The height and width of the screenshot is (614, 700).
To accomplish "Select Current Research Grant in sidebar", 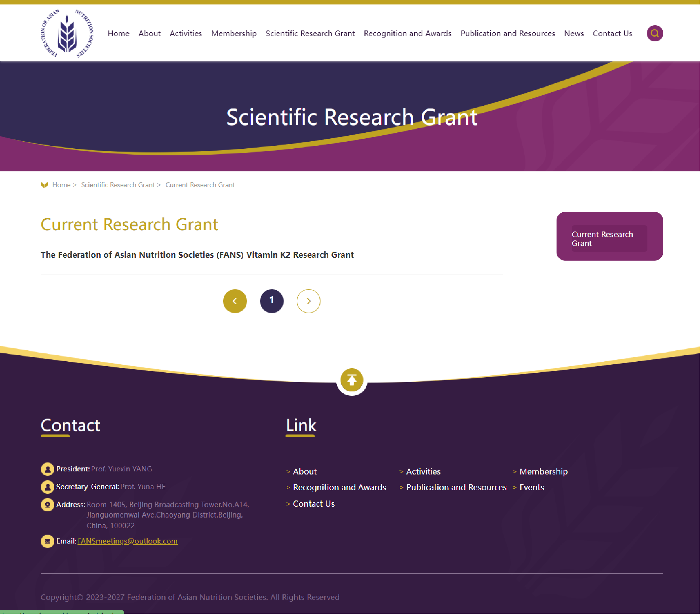I will tap(609, 239).
